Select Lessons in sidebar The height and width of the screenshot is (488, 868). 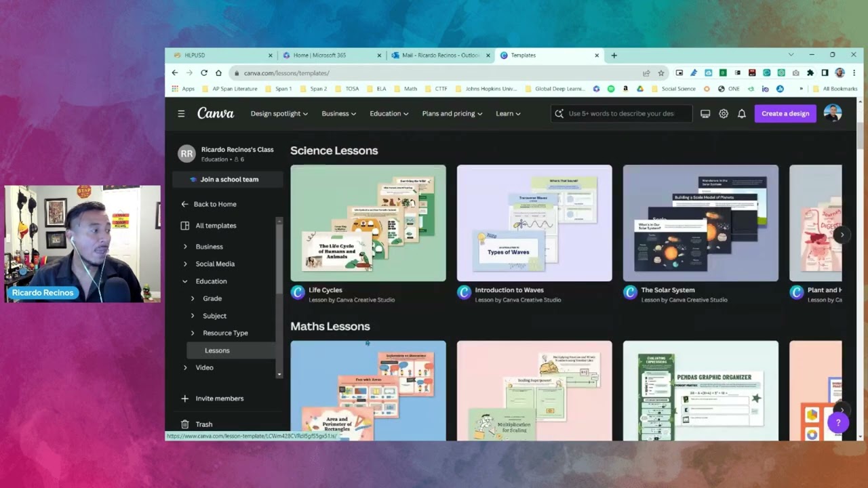click(x=231, y=350)
